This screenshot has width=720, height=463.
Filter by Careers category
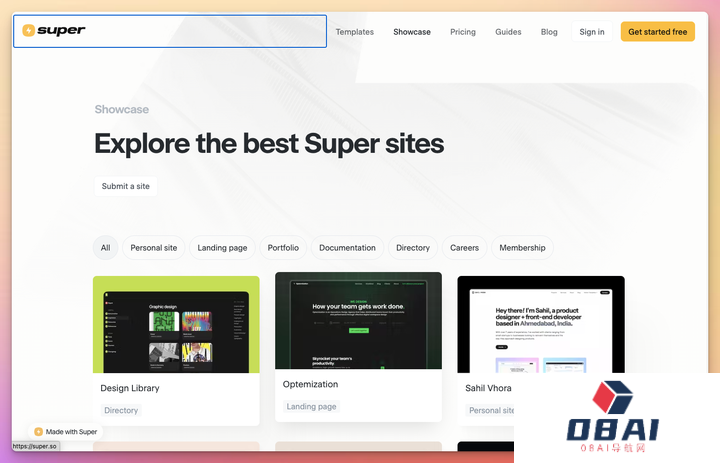coord(464,248)
